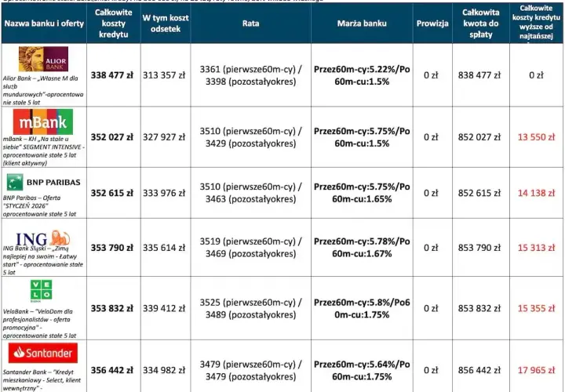
Task: Select the 'Rata' column header
Action: click(250, 24)
